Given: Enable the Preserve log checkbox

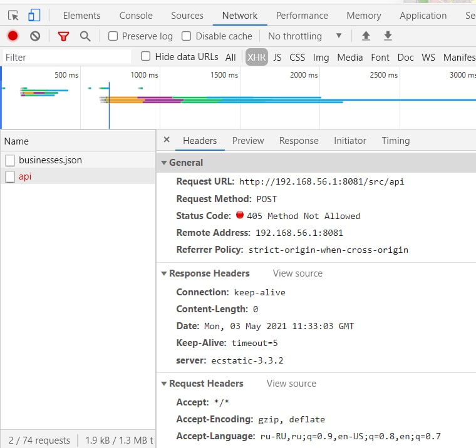Looking at the screenshot, I should pyautogui.click(x=113, y=36).
